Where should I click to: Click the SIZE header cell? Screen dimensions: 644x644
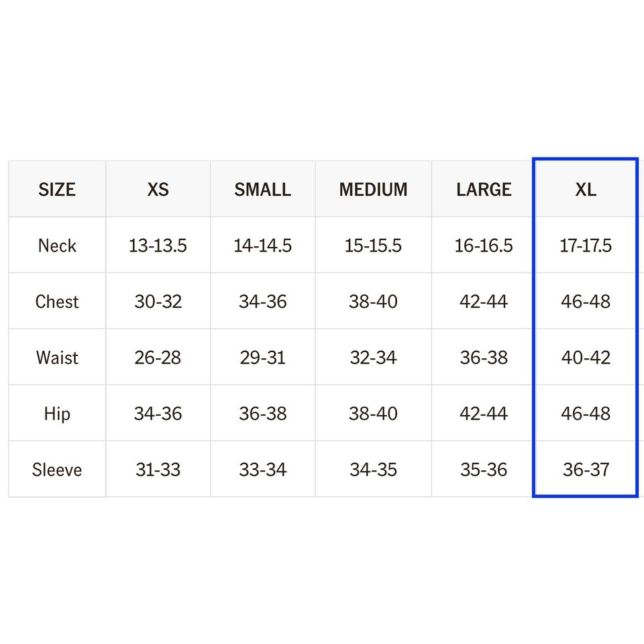[x=57, y=190]
